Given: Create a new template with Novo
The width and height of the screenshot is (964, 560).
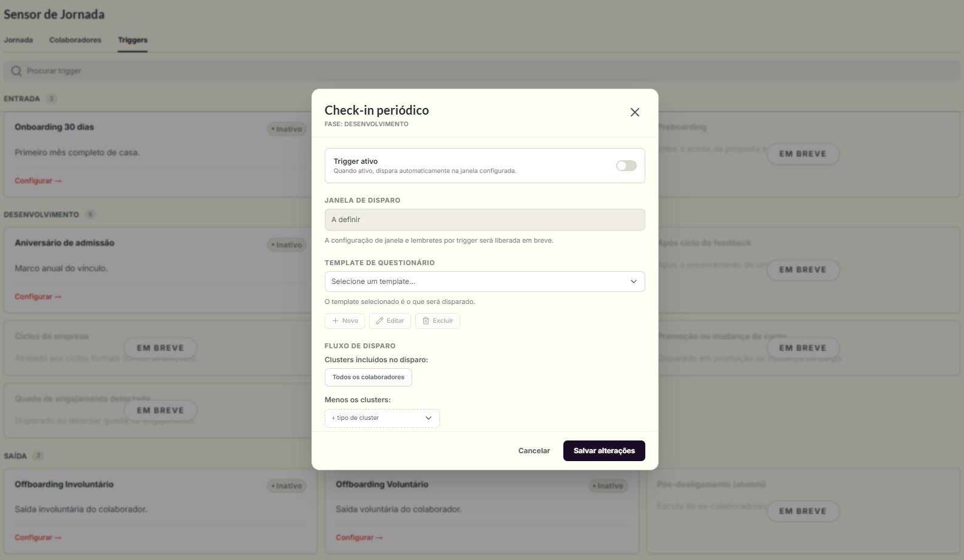Looking at the screenshot, I should coord(345,321).
